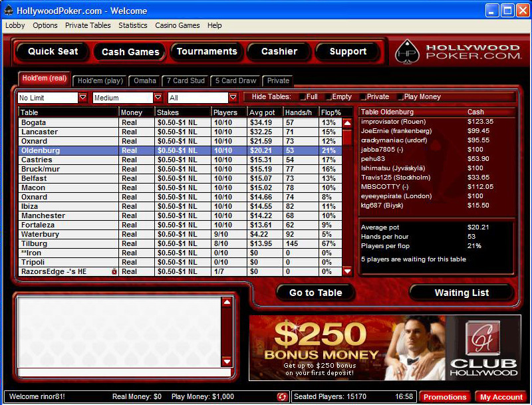Select the RazorsEdge -'s HE table row
The width and height of the screenshot is (532, 405).
[180, 271]
